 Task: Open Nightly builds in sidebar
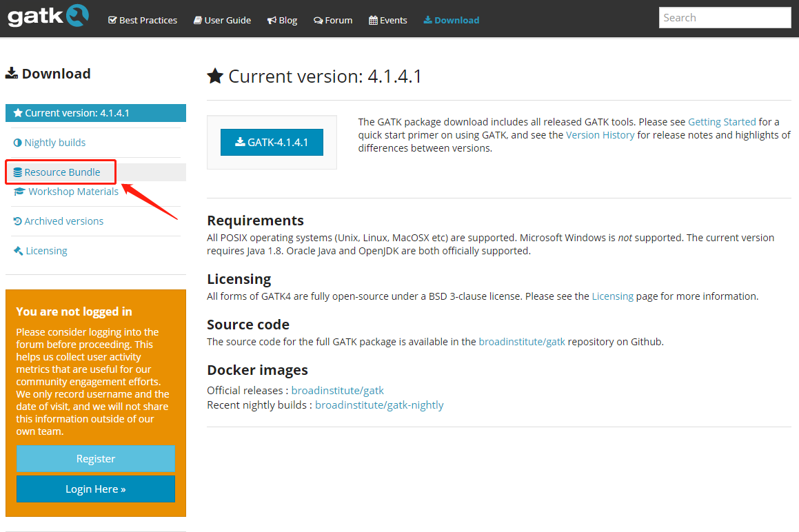pos(50,143)
